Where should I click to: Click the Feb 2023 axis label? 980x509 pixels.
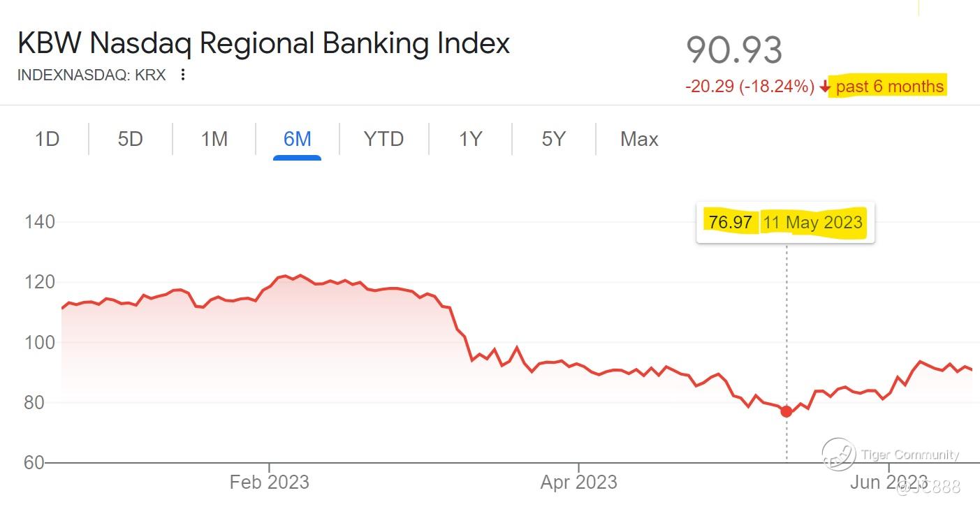[269, 482]
